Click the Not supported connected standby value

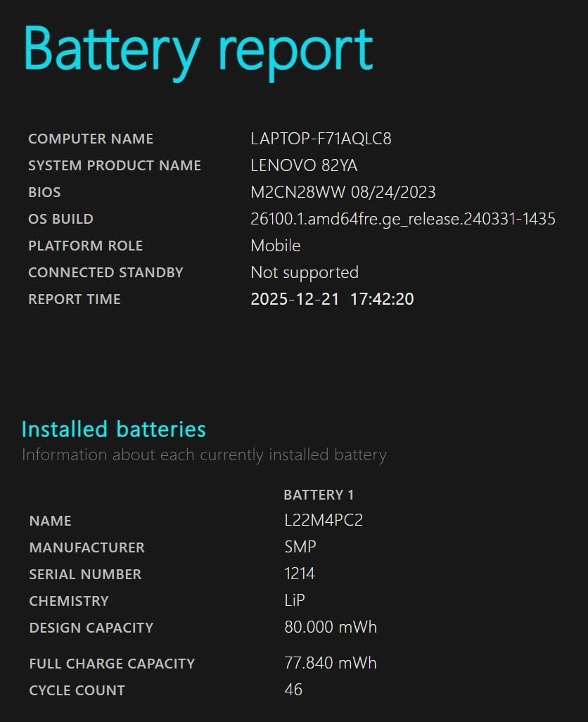pos(305,272)
